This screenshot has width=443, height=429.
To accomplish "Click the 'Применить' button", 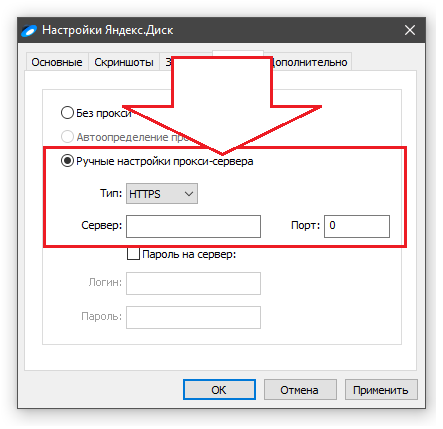I will click(x=381, y=390).
